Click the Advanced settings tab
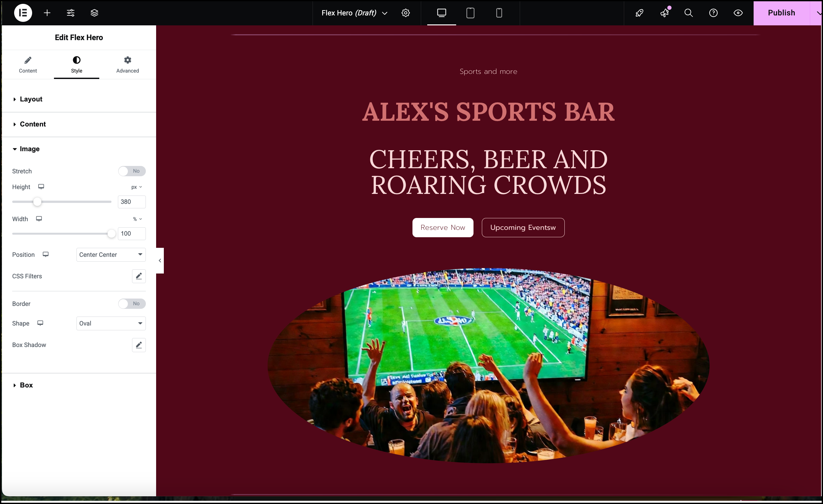The image size is (823, 504). pos(127,64)
